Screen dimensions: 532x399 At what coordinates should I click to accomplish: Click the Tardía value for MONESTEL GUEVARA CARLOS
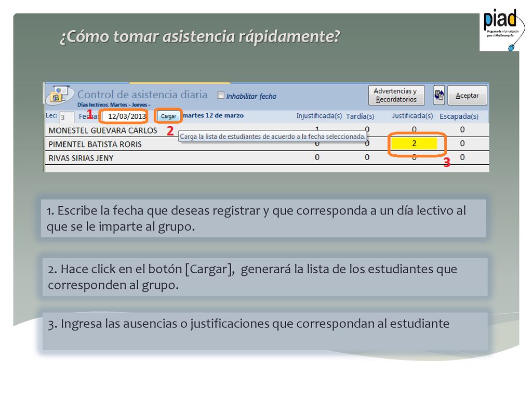367,129
